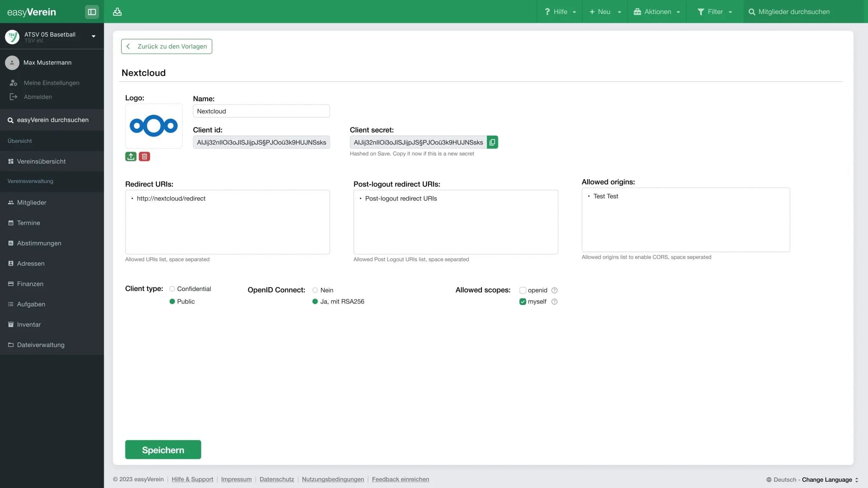Open the Neu dropdown menu

605,12
